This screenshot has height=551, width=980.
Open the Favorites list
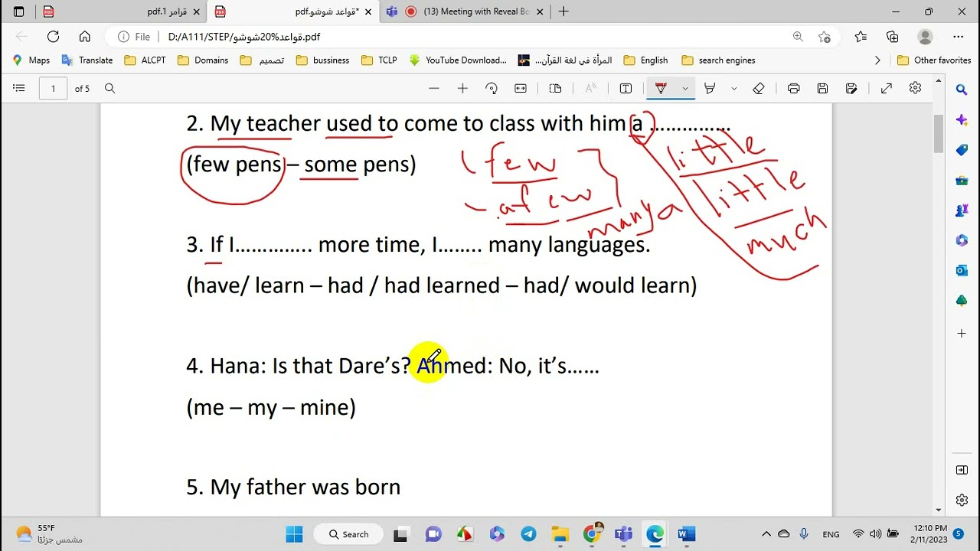pyautogui.click(x=861, y=36)
